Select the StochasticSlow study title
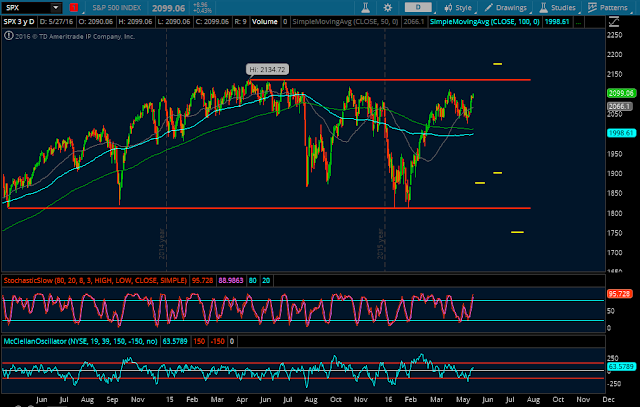Screen dimensions: 640x407 click(95, 280)
